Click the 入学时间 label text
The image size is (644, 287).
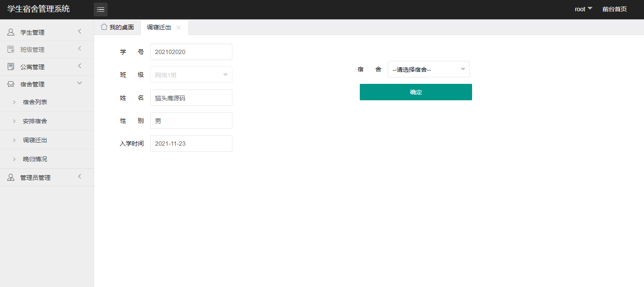(x=132, y=143)
